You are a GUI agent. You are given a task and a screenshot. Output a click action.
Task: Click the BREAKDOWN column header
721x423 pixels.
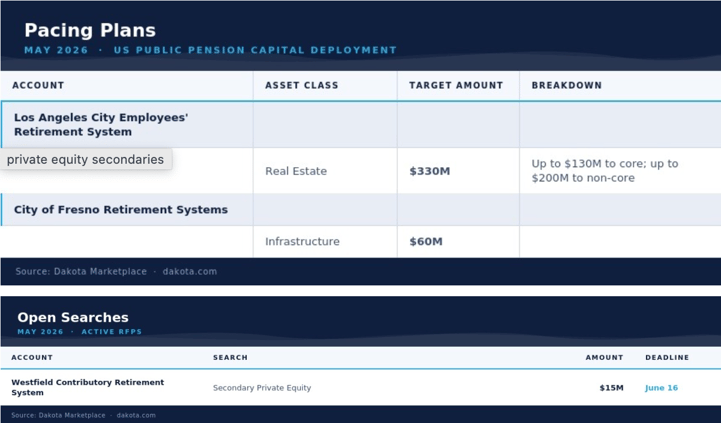point(566,85)
